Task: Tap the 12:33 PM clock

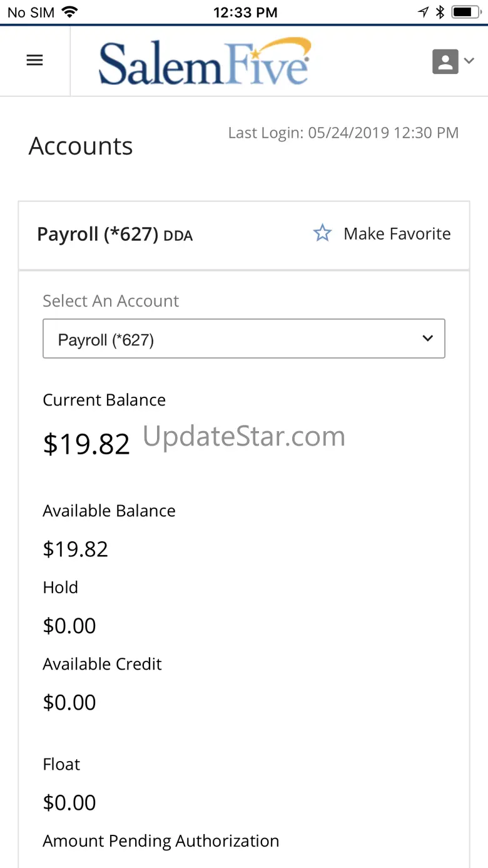Action: 245,12
